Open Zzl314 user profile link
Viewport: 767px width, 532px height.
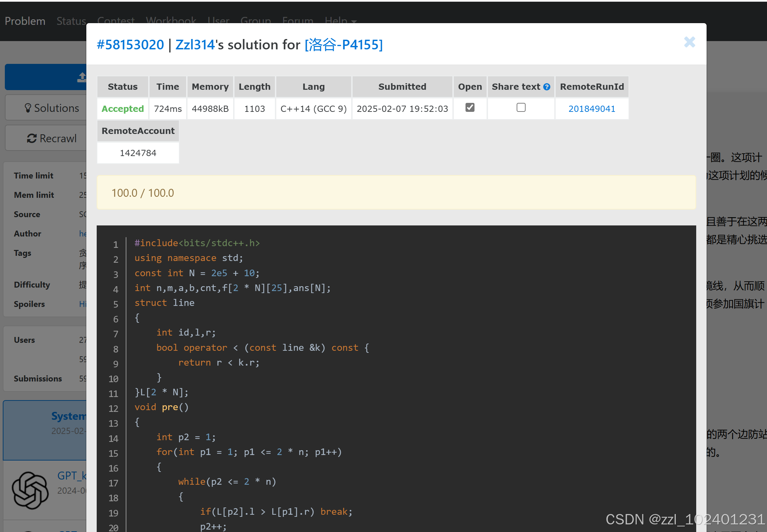coord(195,45)
